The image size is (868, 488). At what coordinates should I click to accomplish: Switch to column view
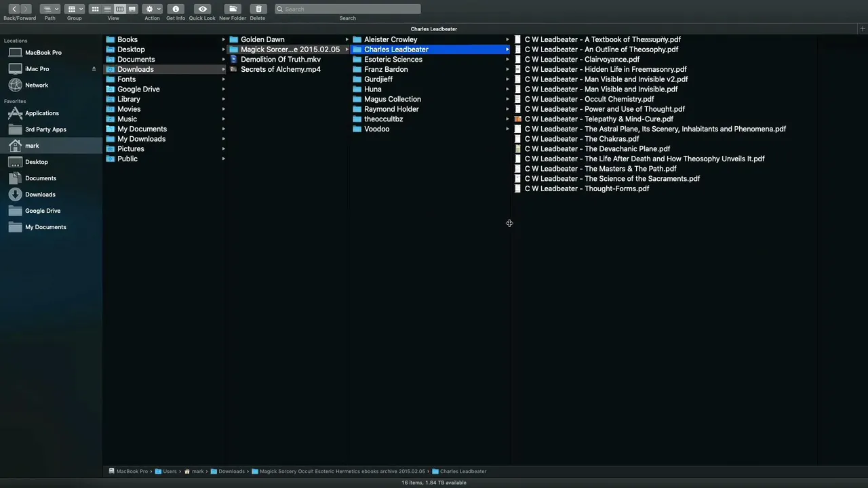pos(119,9)
